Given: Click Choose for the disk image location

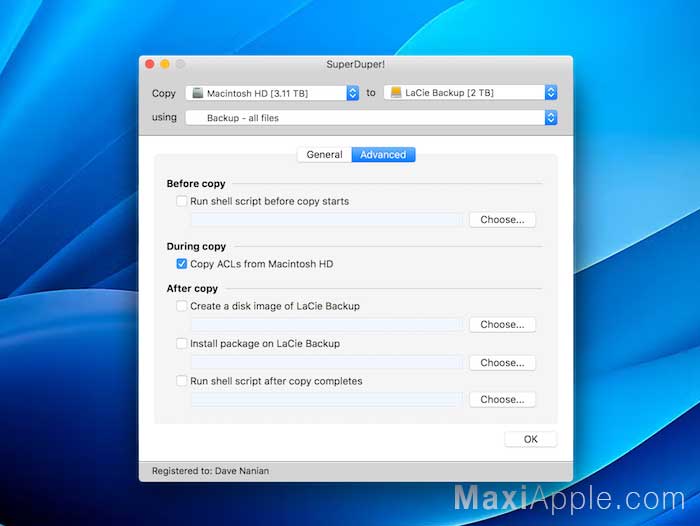Looking at the screenshot, I should pos(502,325).
